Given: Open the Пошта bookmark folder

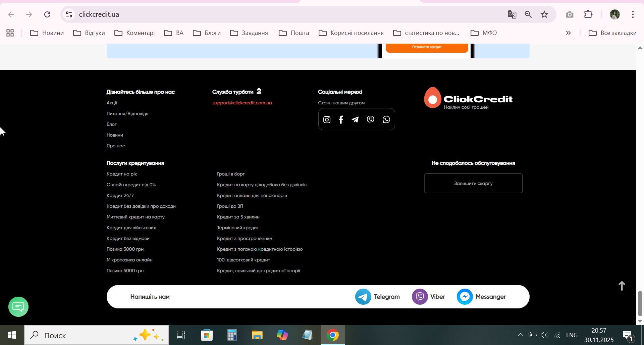Looking at the screenshot, I should coord(294,33).
